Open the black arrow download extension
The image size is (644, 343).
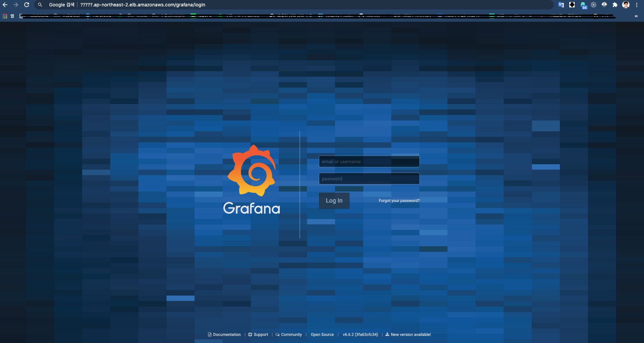[x=572, y=5]
